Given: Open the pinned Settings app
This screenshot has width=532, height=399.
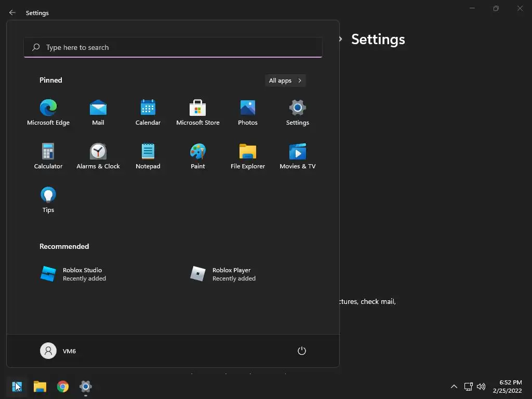Looking at the screenshot, I should tap(298, 113).
